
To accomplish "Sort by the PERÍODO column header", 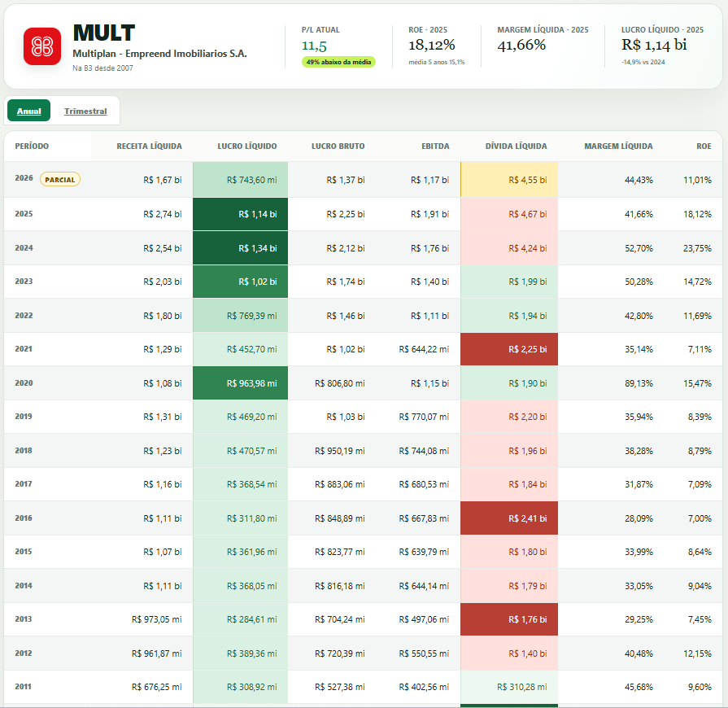I will (x=32, y=146).
